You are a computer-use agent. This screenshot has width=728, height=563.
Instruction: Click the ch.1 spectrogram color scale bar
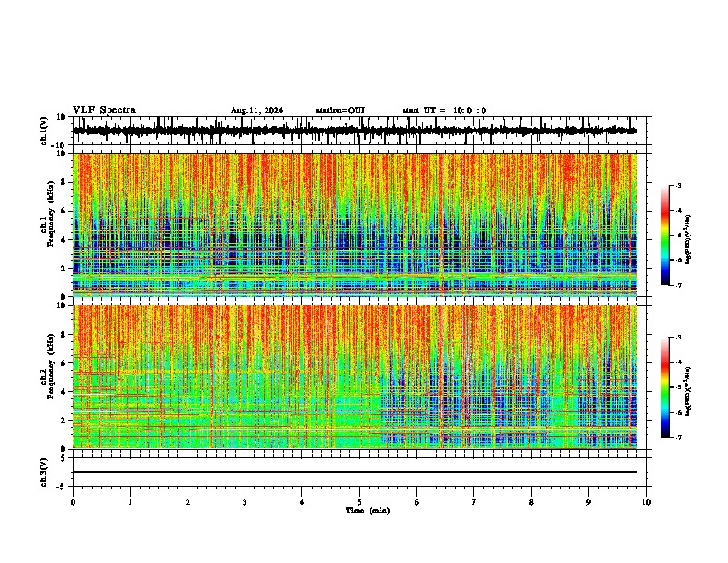665,235
